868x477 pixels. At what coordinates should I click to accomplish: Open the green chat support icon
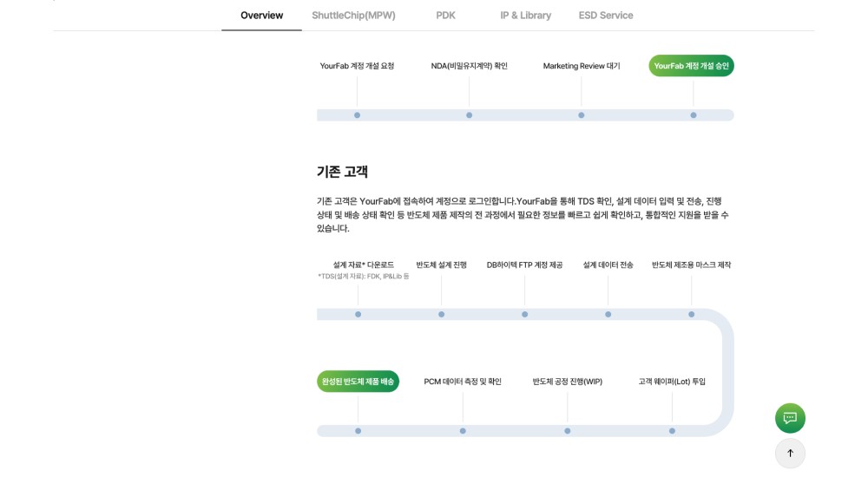(790, 418)
